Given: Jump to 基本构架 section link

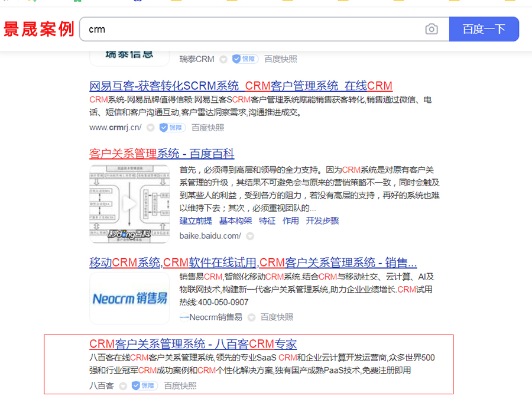Looking at the screenshot, I should point(235,221).
